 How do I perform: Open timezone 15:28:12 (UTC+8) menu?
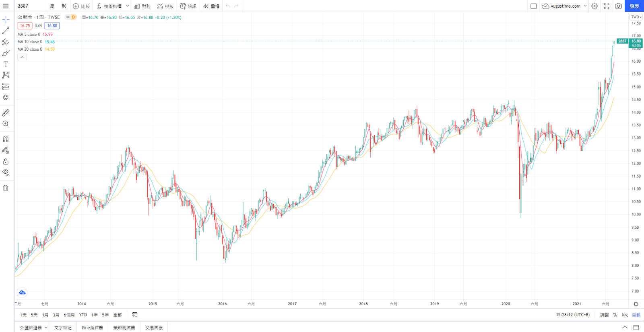573,315
